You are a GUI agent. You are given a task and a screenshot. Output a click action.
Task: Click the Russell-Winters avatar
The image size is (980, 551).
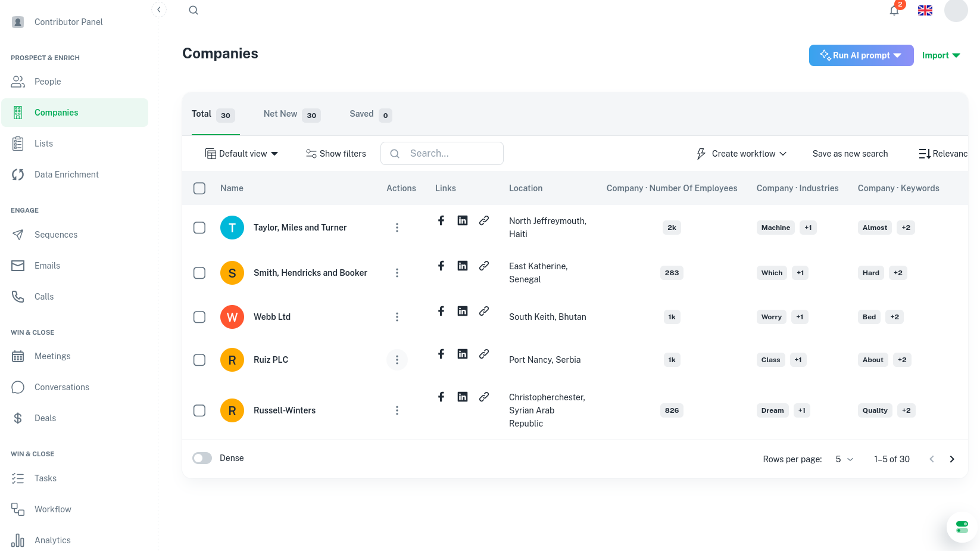(x=232, y=410)
